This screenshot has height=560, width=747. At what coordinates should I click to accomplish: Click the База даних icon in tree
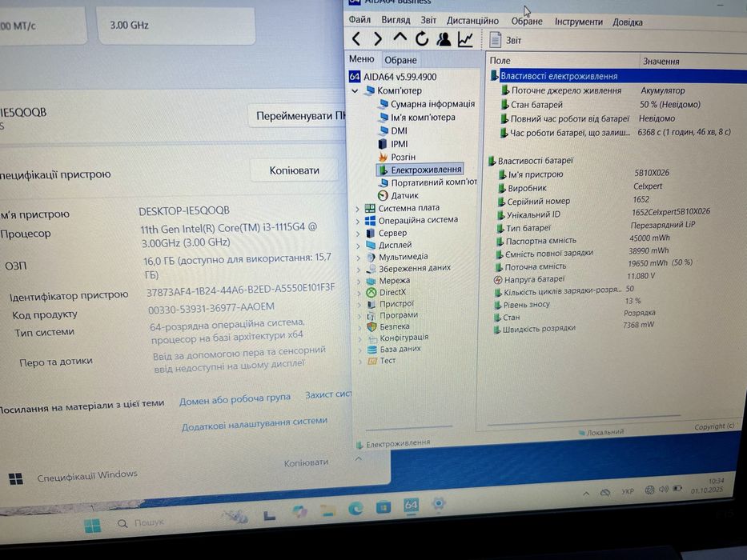[x=372, y=350]
